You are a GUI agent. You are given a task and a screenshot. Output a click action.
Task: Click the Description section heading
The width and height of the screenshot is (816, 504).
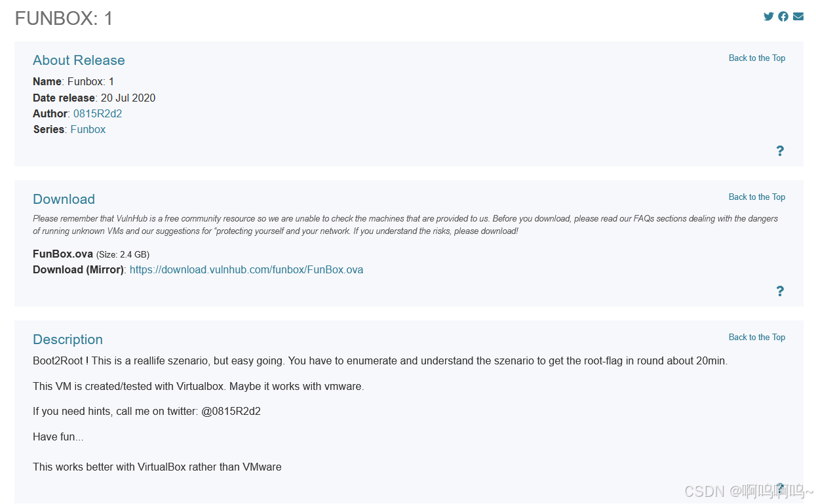point(68,339)
